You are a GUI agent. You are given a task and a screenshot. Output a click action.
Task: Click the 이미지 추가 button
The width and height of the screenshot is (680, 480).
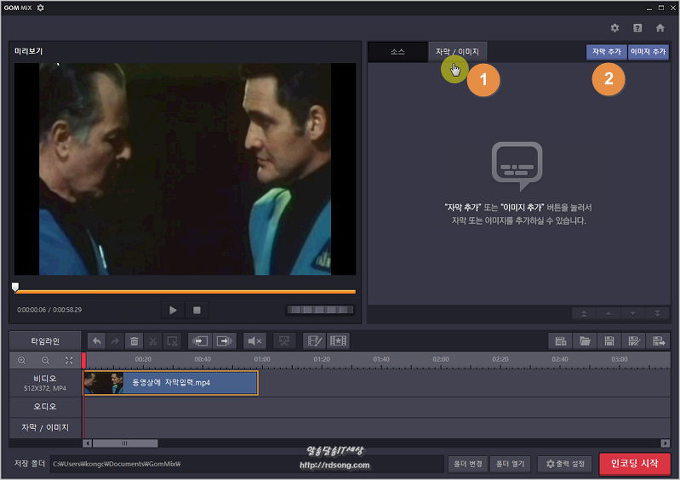[x=648, y=51]
